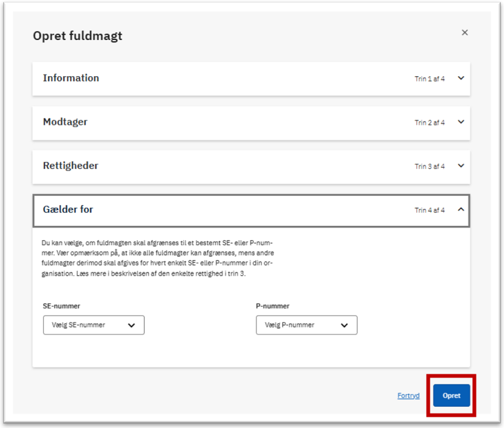Click the Trin 3 af 4 label
This screenshot has height=428, width=504.
point(429,166)
